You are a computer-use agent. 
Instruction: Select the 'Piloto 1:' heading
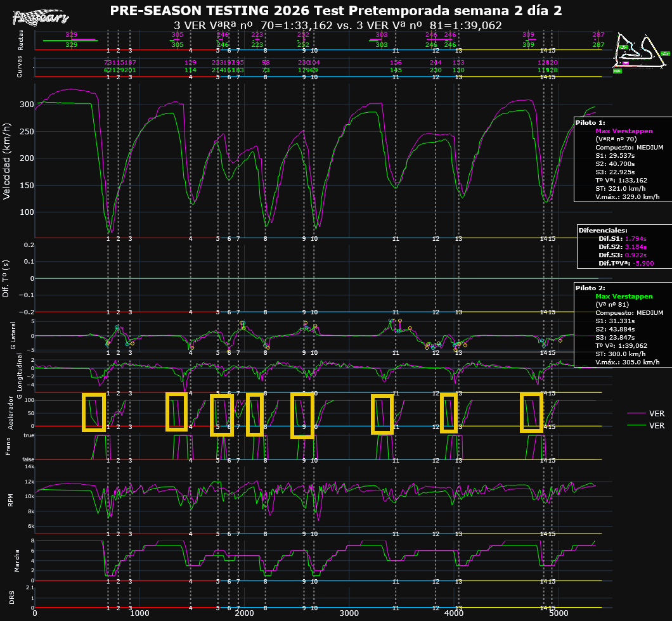[x=590, y=122]
